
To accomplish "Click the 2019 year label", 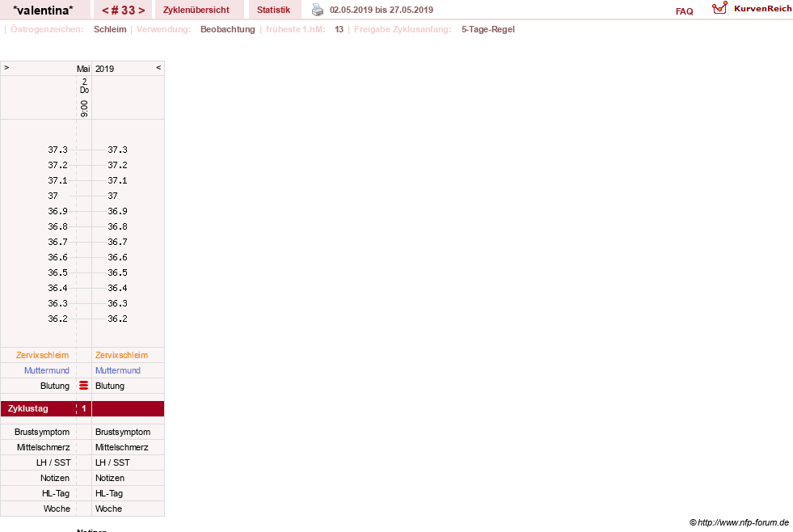I will pyautogui.click(x=105, y=69).
